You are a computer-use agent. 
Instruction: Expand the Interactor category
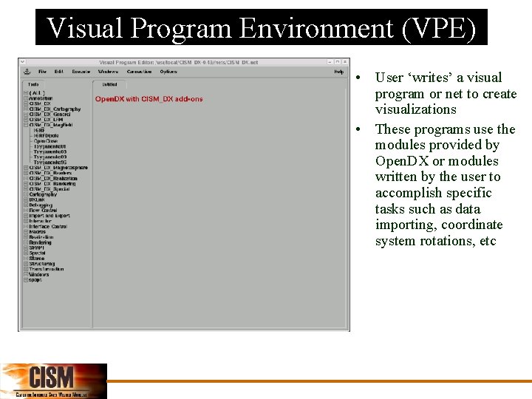(26, 221)
